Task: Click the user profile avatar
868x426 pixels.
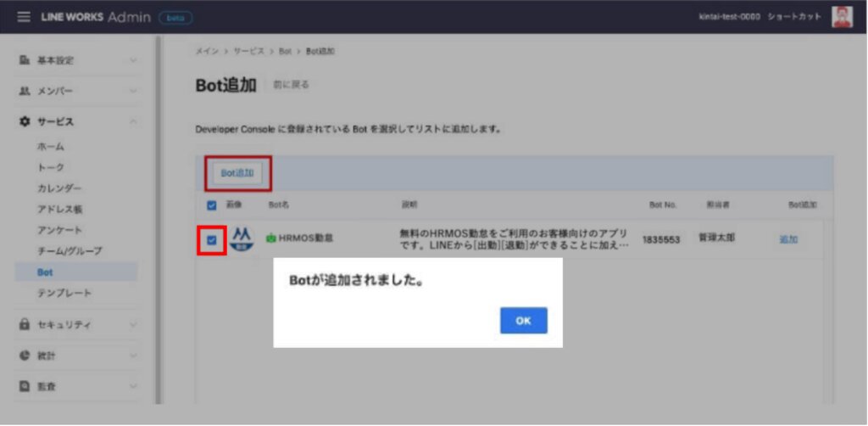Action: [842, 17]
